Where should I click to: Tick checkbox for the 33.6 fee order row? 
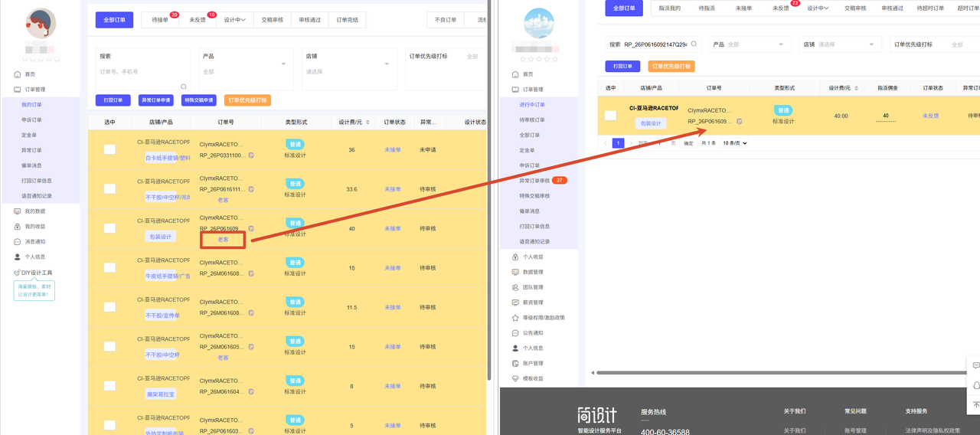point(109,188)
